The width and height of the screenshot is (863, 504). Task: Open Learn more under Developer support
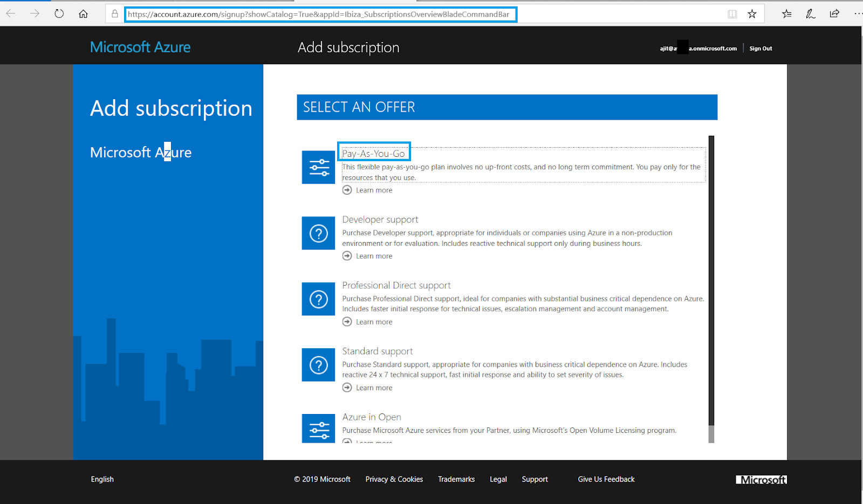tap(374, 256)
